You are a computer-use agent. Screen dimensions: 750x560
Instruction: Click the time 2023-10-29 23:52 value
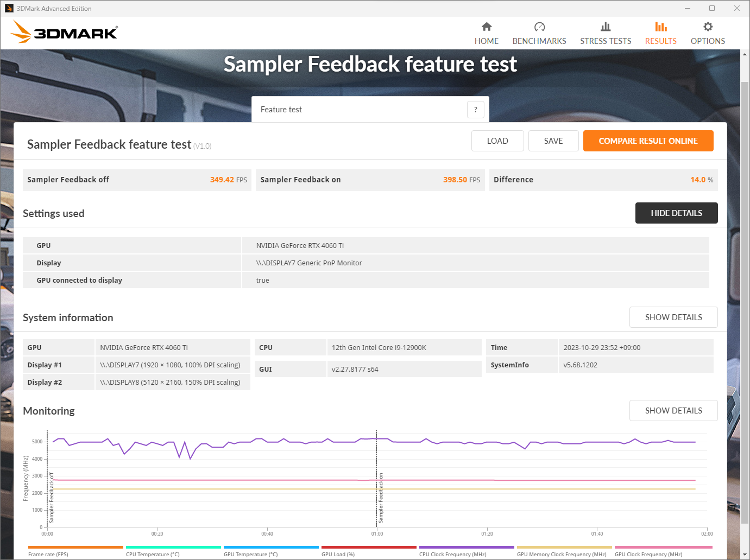(x=602, y=348)
